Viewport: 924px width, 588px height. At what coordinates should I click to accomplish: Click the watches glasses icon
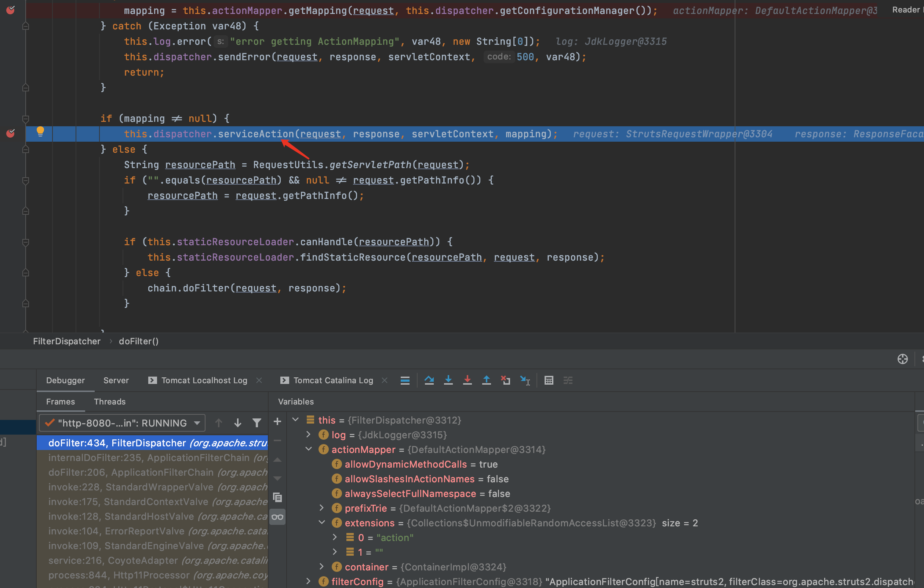coord(277,517)
